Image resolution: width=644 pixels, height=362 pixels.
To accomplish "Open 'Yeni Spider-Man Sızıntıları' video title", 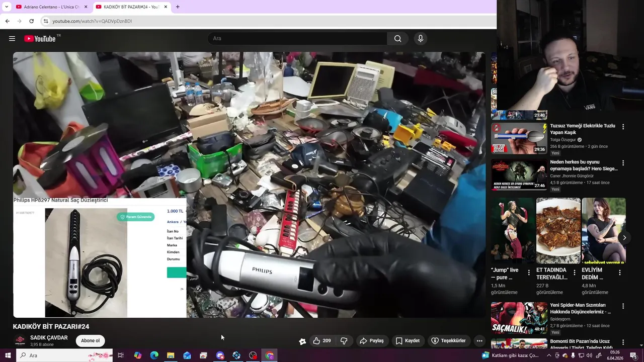I will [581, 308].
